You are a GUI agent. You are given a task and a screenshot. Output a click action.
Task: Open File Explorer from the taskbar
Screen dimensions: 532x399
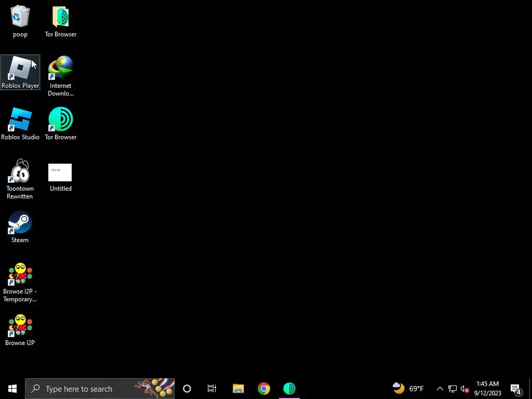(238, 389)
